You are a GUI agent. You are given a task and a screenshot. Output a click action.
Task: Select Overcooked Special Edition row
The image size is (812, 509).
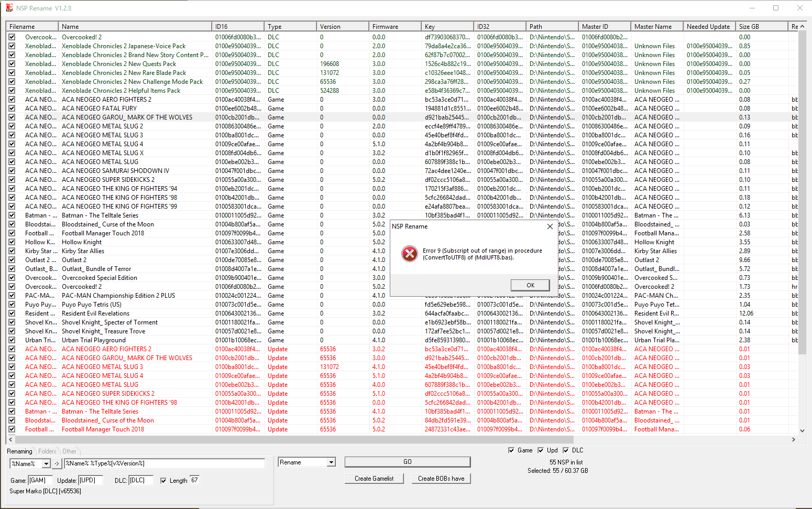402,278
